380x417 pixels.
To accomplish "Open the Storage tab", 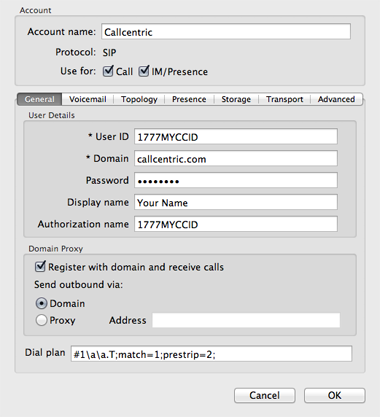I will click(x=236, y=99).
